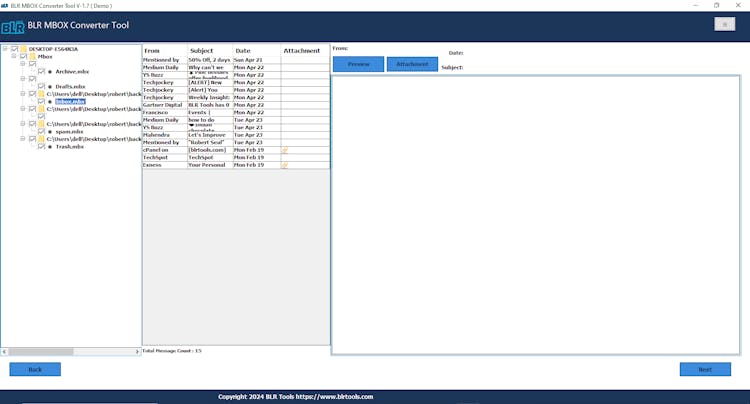
Task: Collapse the DESKTOP-E564BOA root node
Action: point(5,49)
